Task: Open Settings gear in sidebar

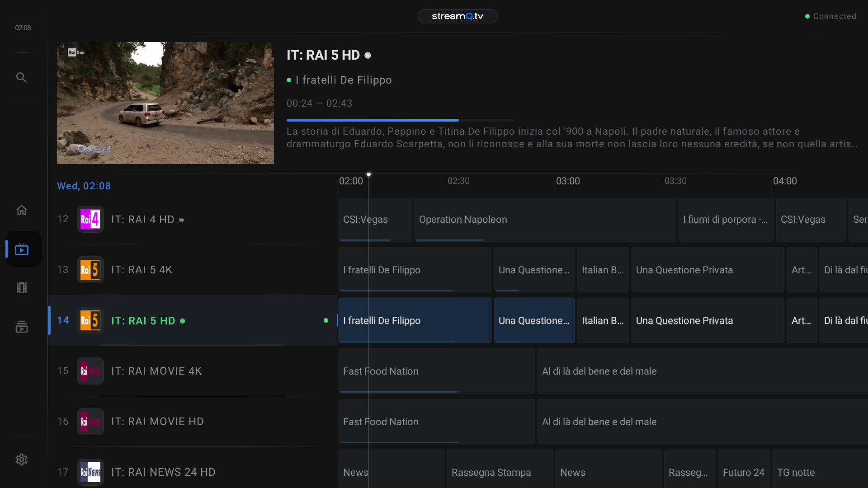Action: [21, 460]
